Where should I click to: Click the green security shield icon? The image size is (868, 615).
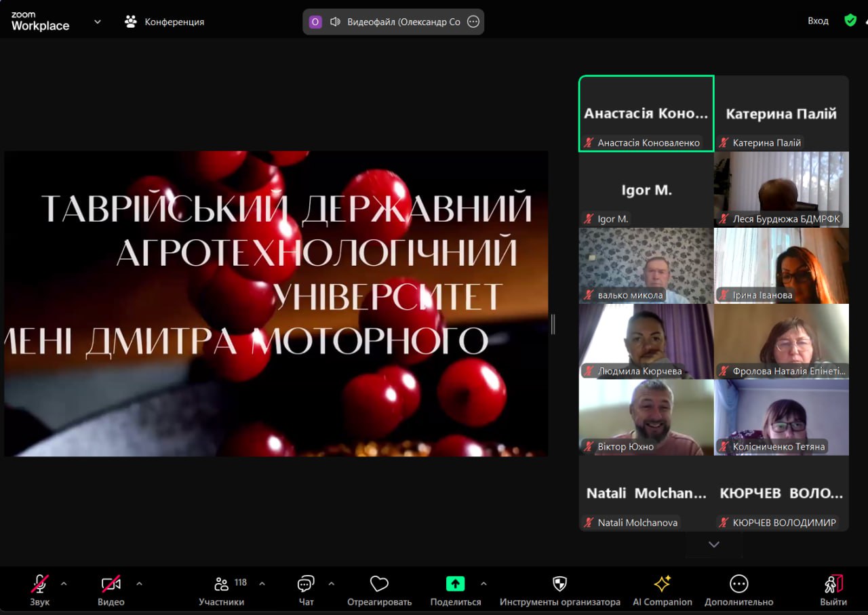tap(850, 20)
